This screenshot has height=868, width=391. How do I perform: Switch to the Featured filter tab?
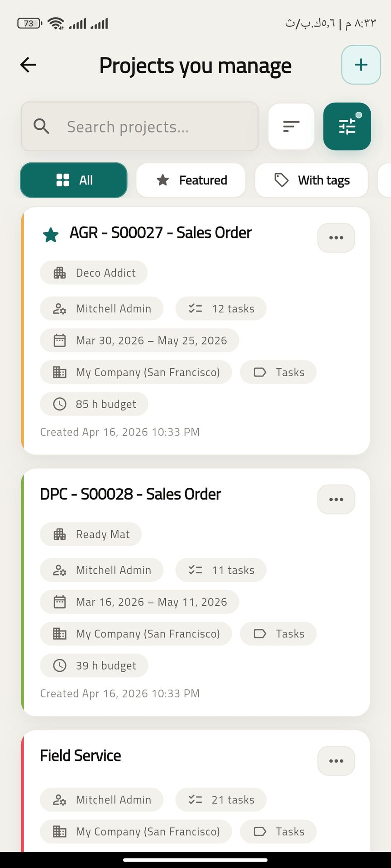pos(191,180)
